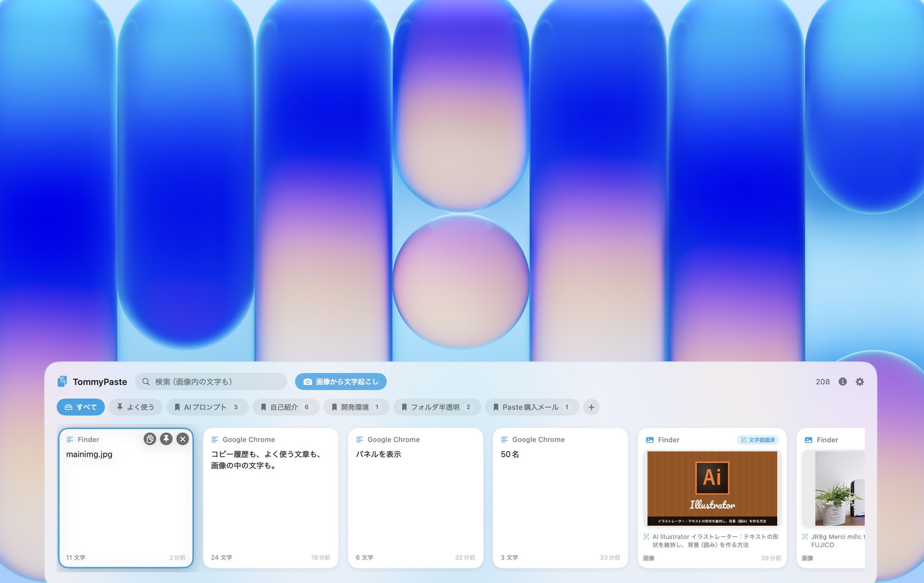
Task: Click the 6 文字 count label
Action: click(x=365, y=558)
